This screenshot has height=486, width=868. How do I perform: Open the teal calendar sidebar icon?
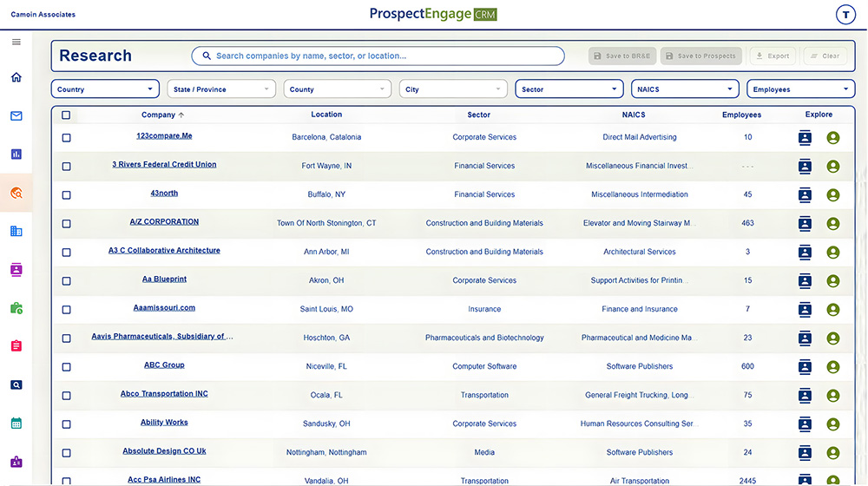16,424
